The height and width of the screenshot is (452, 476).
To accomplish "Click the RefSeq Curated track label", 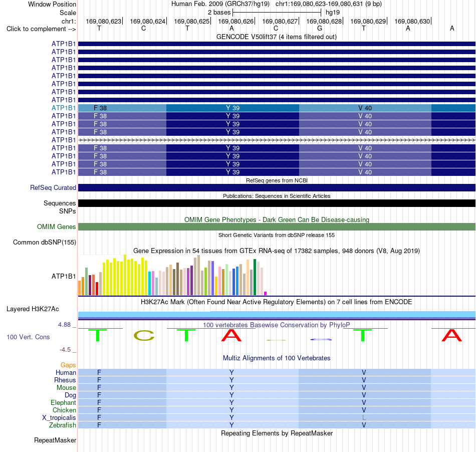I will (x=53, y=187).
